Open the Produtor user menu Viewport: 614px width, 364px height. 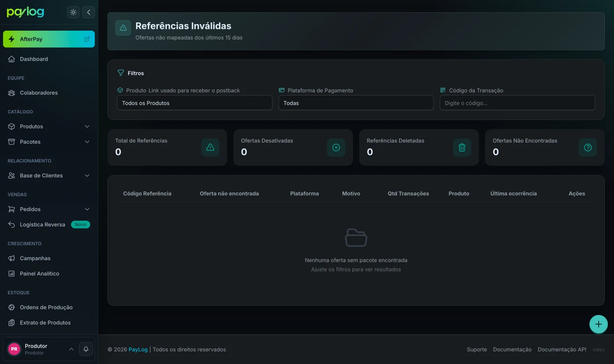40,349
